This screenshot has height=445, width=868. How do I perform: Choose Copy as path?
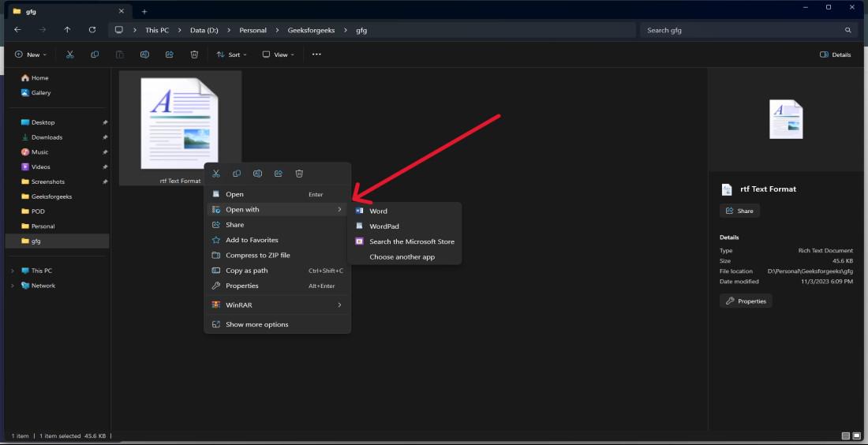pyautogui.click(x=277, y=271)
